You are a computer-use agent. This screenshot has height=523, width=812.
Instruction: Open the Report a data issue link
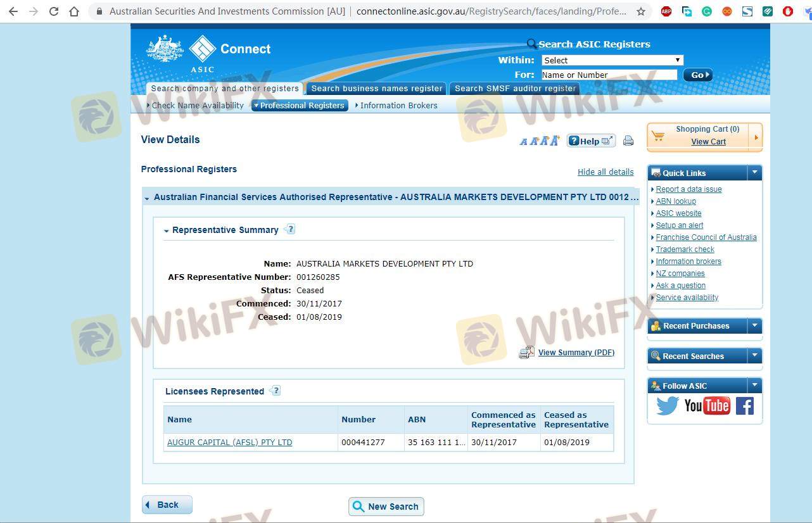pos(688,189)
